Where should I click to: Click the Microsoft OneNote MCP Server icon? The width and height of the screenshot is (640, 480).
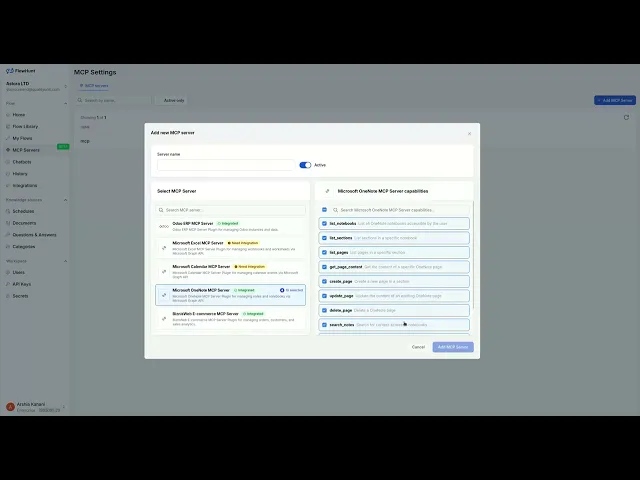pyautogui.click(x=164, y=295)
